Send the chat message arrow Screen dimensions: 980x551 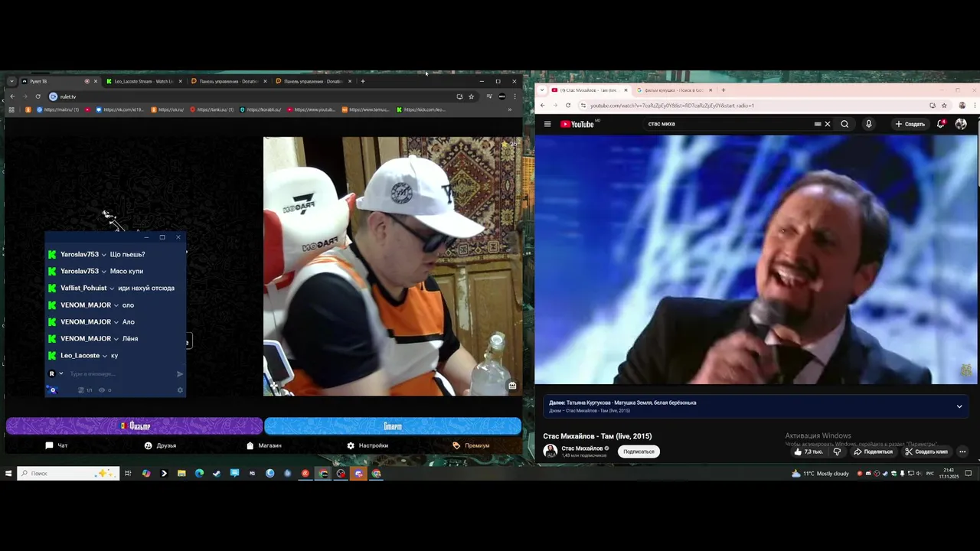point(180,373)
